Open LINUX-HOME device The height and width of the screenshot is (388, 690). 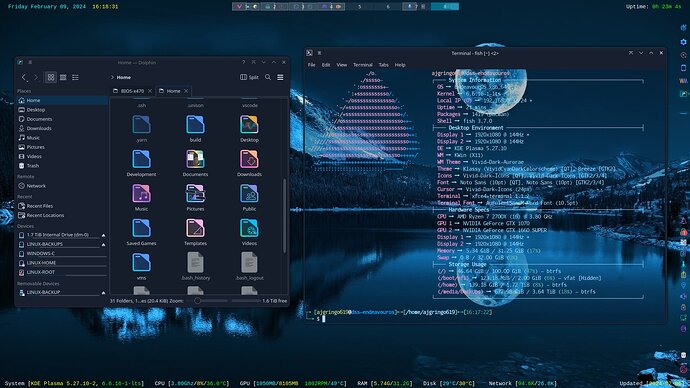(62, 263)
